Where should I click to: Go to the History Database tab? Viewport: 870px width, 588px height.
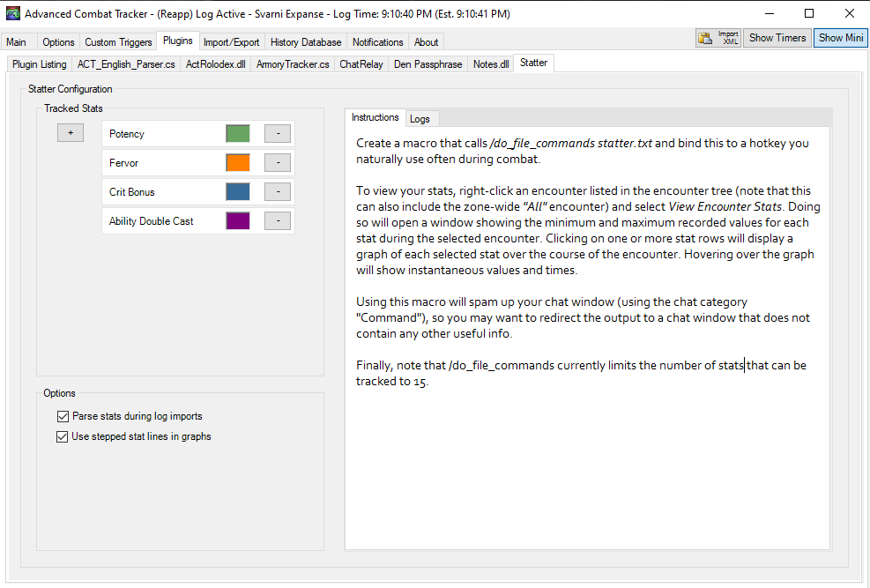click(x=305, y=41)
